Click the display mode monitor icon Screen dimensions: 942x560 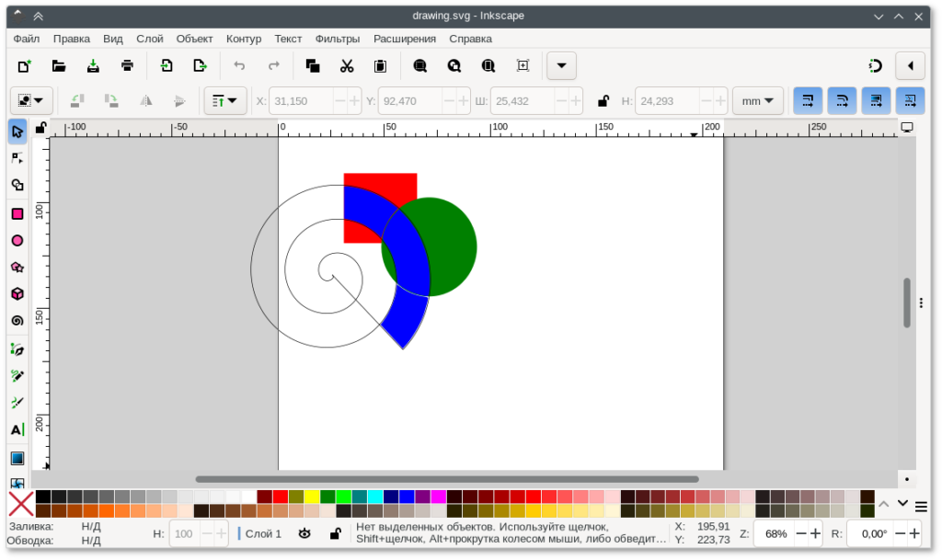907,127
